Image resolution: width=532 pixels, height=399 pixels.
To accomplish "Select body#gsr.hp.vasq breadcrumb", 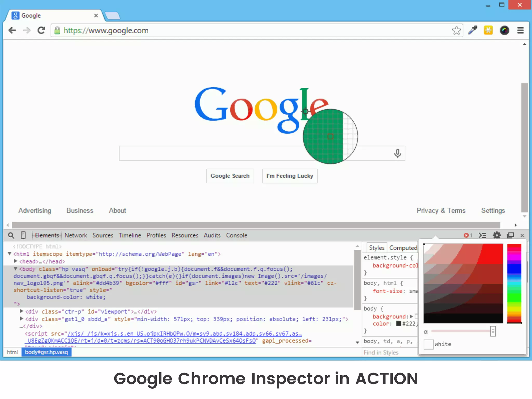I will click(46, 352).
